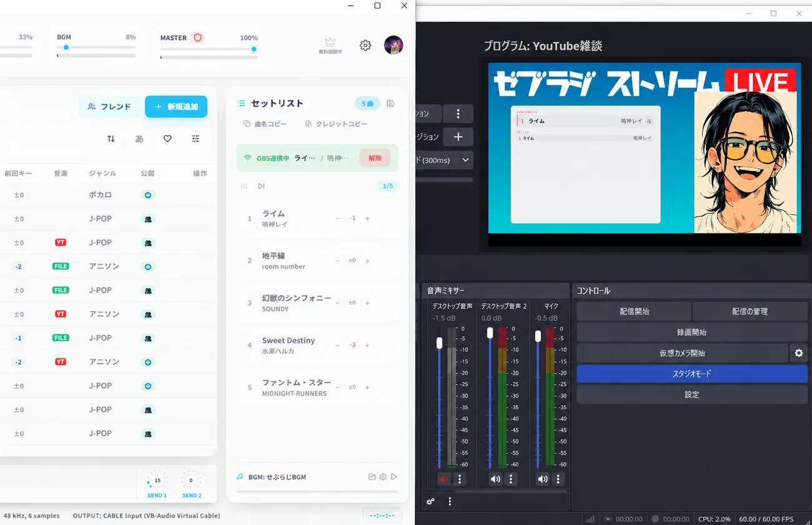
Task: Add transition with the plus button in OBS
Action: point(458,137)
